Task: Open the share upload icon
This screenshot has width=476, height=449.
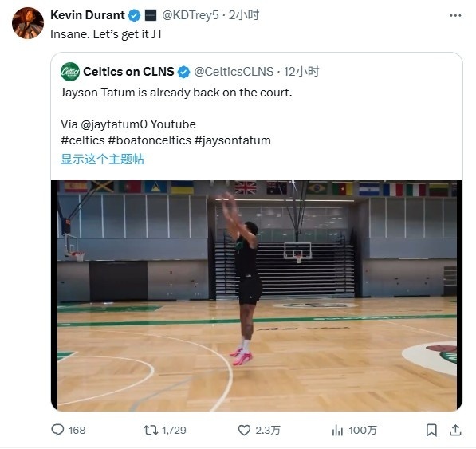Action: (x=455, y=430)
